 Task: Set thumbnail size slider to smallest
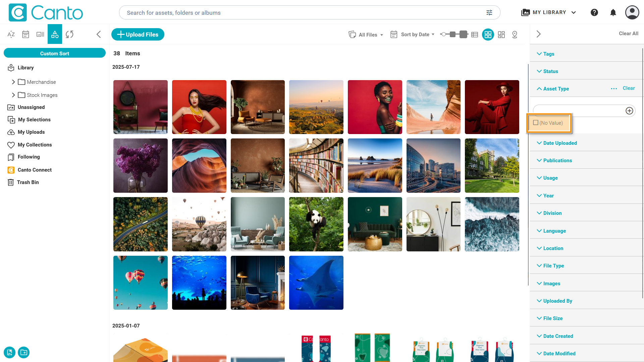(x=444, y=34)
